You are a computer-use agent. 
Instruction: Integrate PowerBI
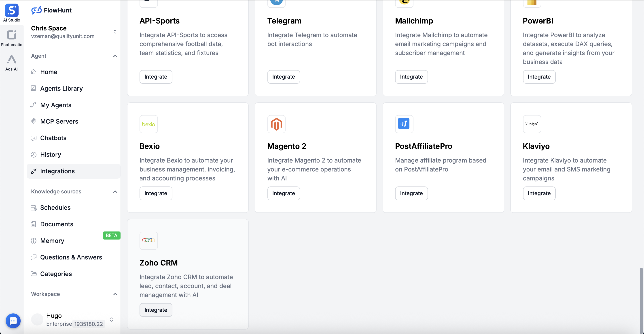[x=539, y=77]
